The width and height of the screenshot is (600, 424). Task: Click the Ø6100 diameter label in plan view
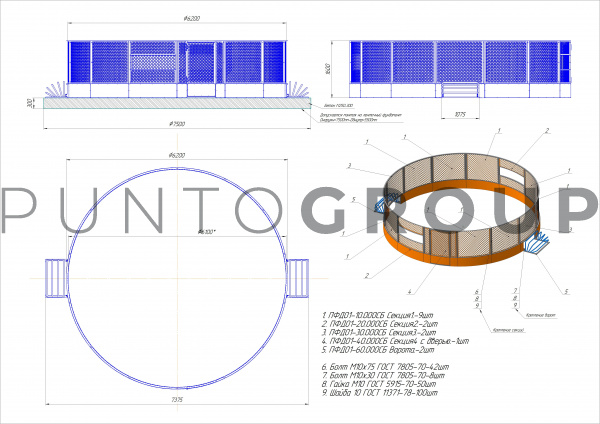207,232
